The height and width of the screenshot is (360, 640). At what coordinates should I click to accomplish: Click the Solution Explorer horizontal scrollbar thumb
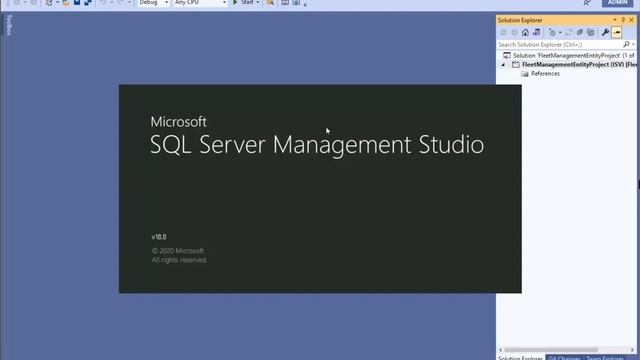[x=551, y=350]
